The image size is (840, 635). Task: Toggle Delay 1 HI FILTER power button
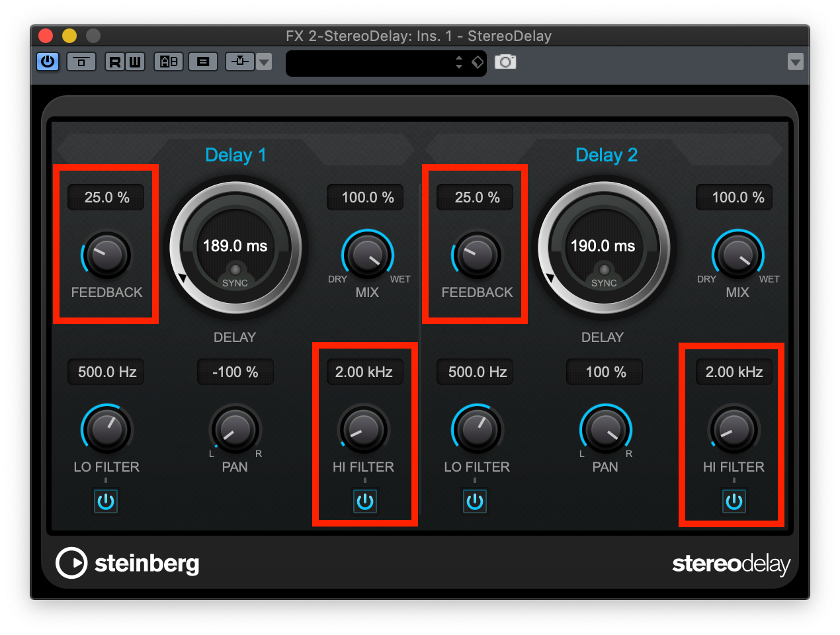click(x=365, y=501)
